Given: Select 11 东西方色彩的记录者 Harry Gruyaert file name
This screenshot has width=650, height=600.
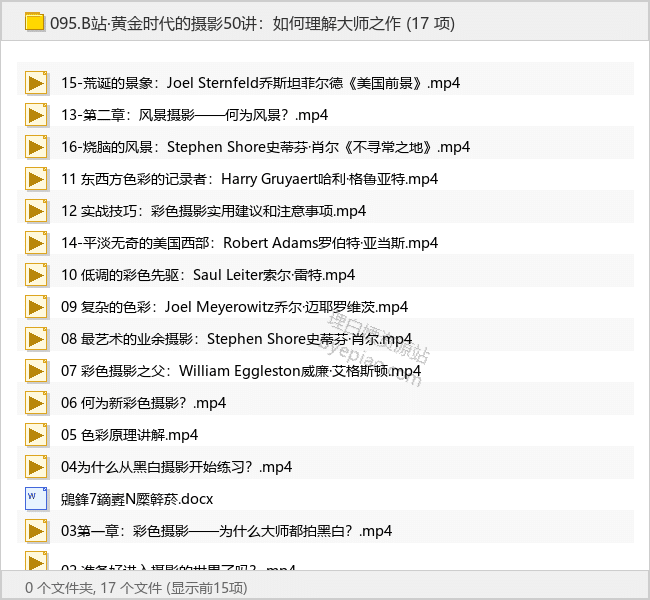Looking at the screenshot, I should coord(250,179).
